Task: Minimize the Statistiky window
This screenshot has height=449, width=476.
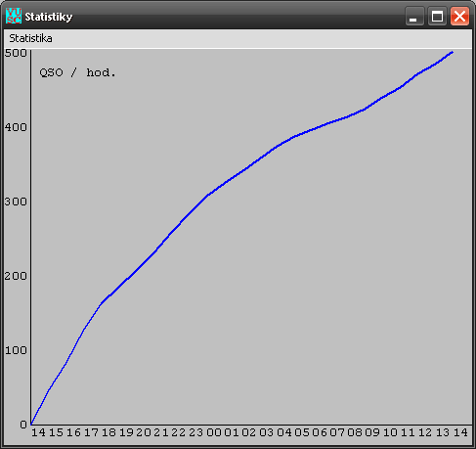Action: 414,16
